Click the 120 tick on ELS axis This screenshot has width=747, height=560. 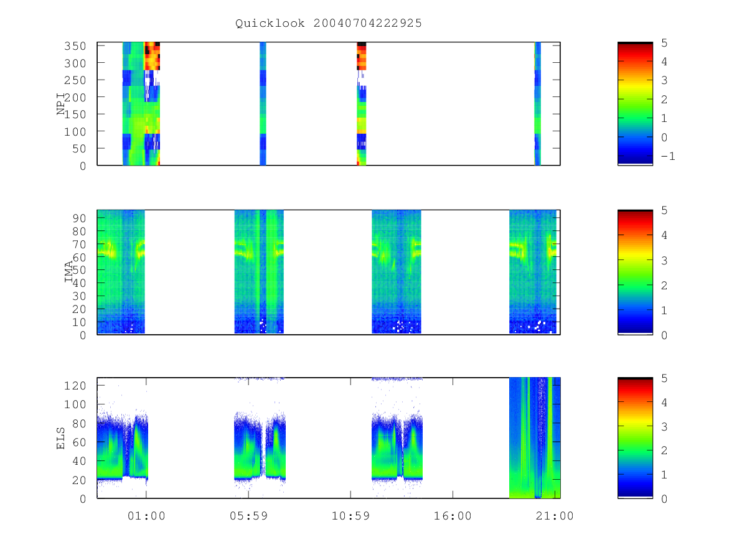(76, 386)
